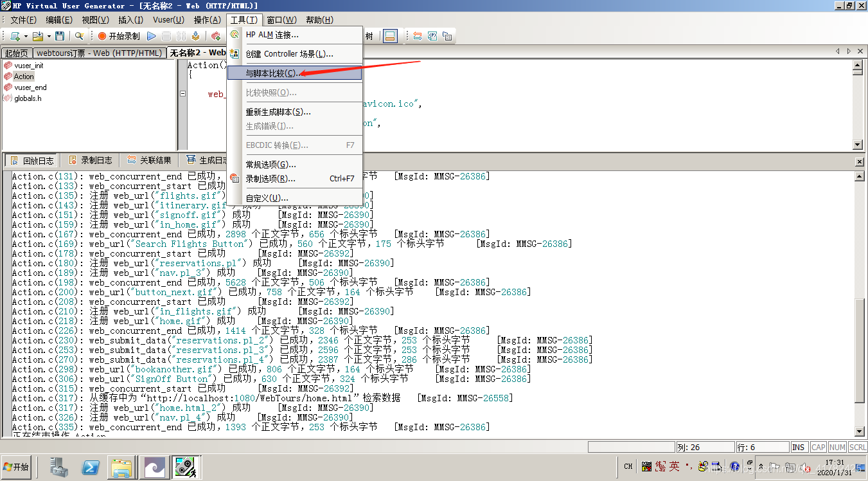Click the 开始录制 record button
Screen dimensions: 868x481
pos(119,36)
